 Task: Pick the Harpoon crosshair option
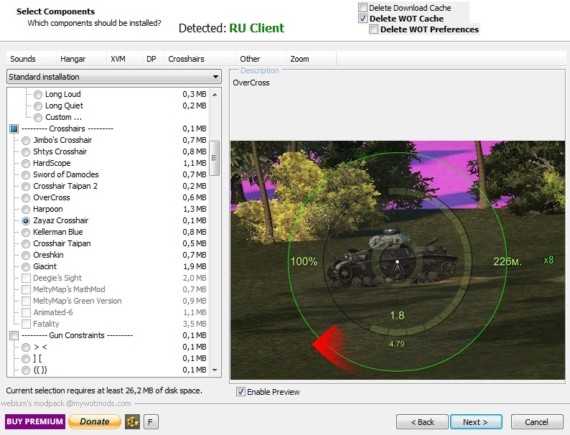[x=26, y=209]
